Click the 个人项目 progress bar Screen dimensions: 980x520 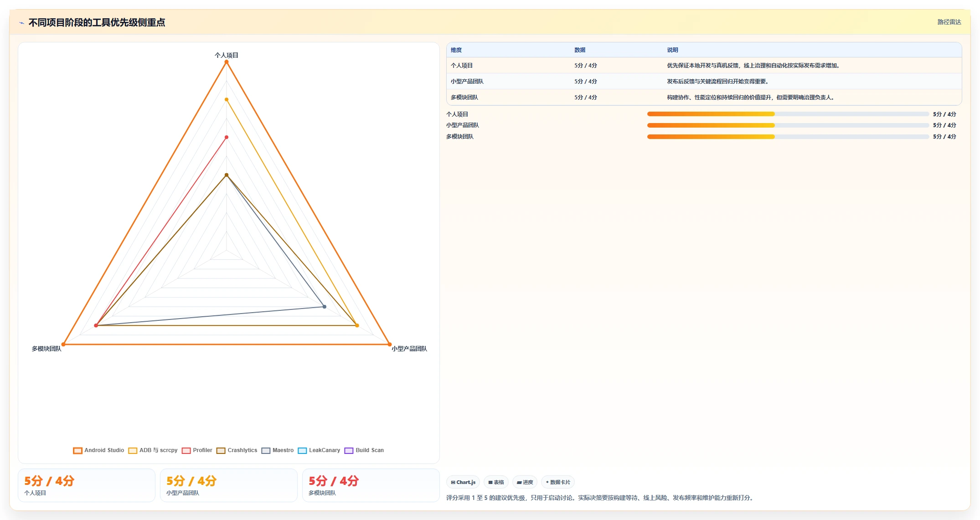tap(788, 114)
